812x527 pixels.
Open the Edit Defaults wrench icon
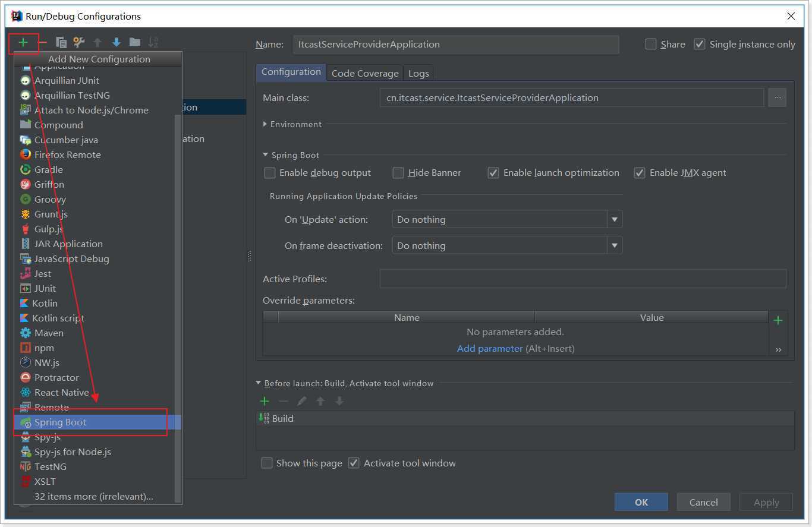(x=78, y=42)
